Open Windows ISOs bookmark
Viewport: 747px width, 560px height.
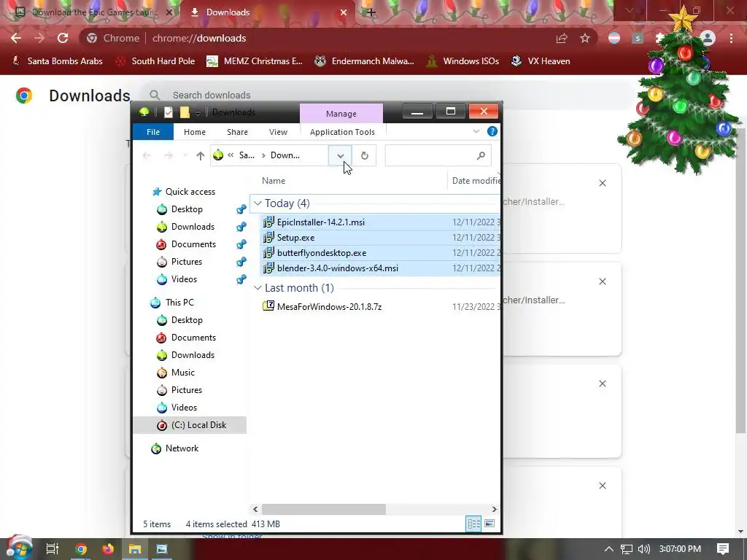click(462, 61)
